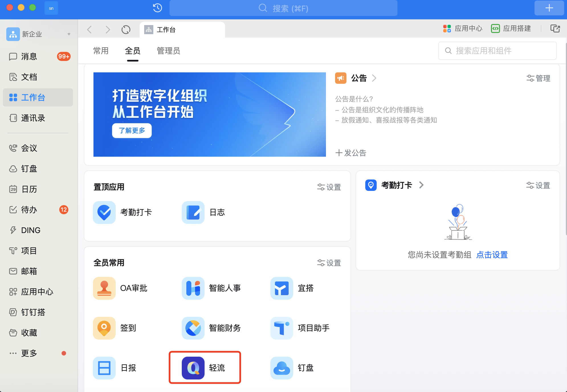Open the 考勤打卡 card header icon
The width and height of the screenshot is (567, 392).
371,185
